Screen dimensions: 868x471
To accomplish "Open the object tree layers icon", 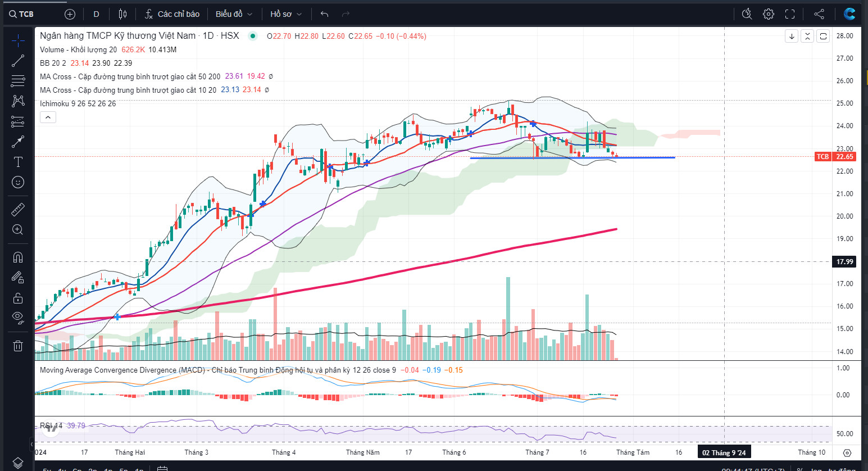I will click(x=18, y=463).
